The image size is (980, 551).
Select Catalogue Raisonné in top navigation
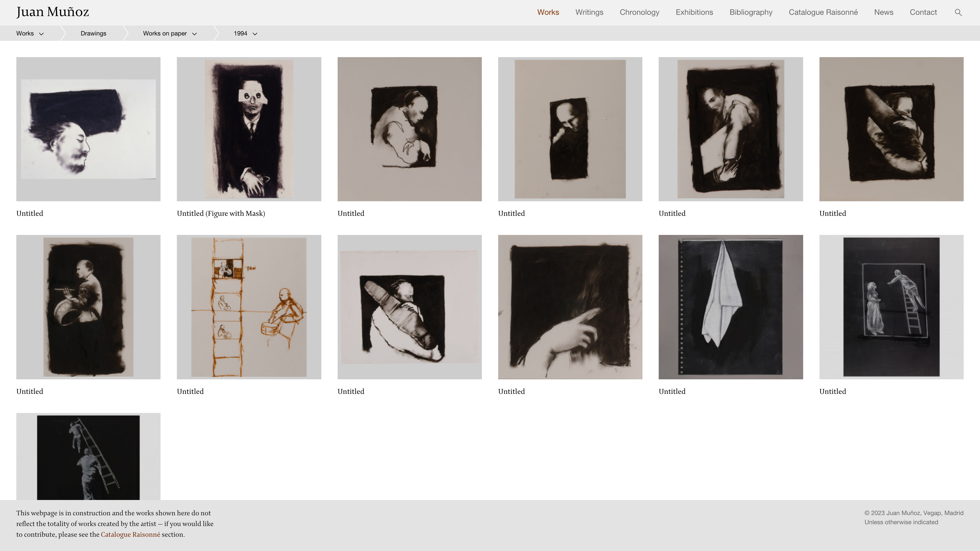coord(823,12)
